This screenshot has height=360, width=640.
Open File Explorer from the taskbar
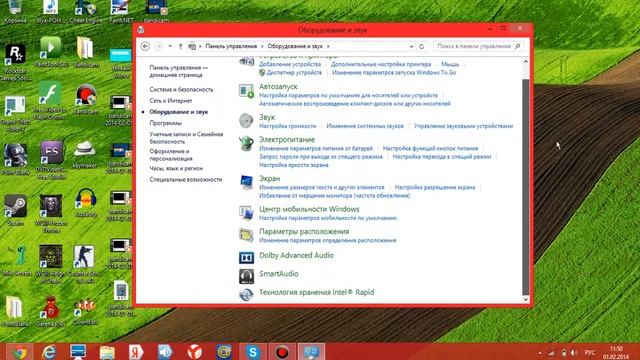coord(107,352)
